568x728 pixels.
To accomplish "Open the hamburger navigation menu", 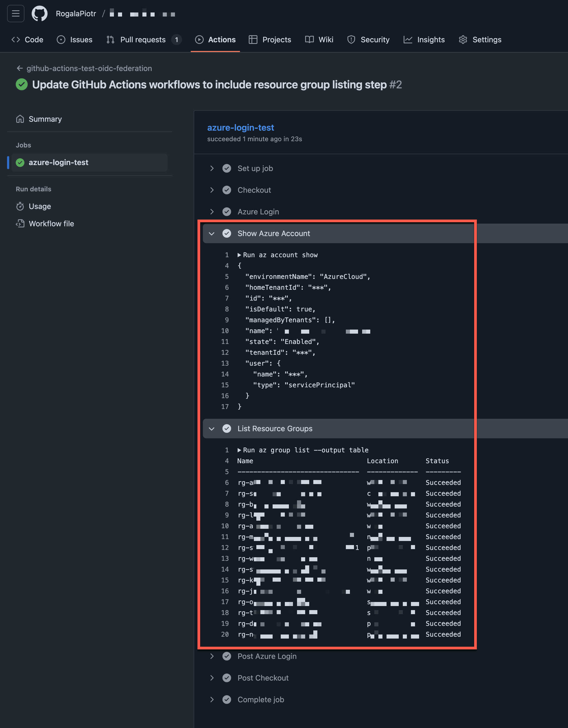I will pyautogui.click(x=16, y=14).
